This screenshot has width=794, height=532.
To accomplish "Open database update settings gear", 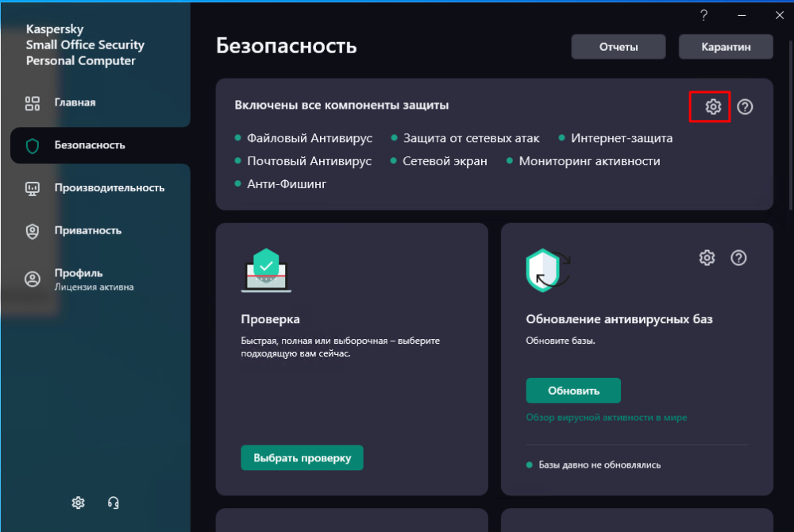I will pyautogui.click(x=707, y=257).
